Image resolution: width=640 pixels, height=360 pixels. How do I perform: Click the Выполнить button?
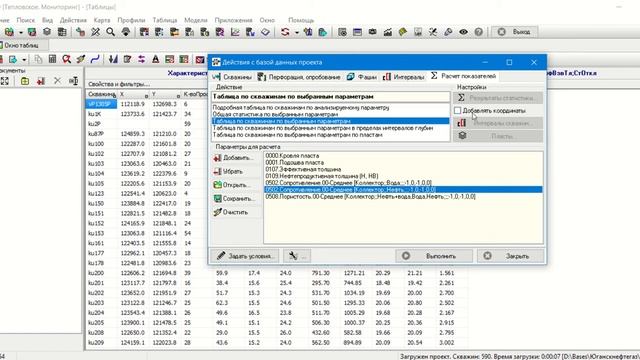pyautogui.click(x=434, y=256)
